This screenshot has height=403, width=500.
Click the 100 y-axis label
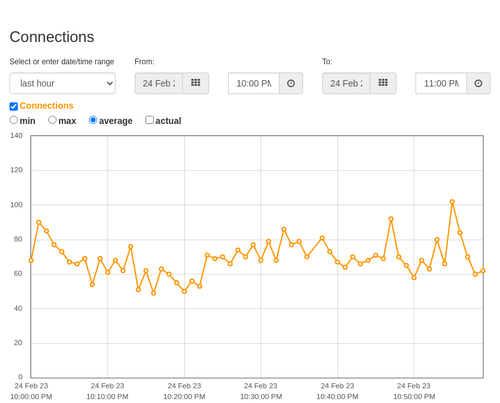tap(16, 205)
